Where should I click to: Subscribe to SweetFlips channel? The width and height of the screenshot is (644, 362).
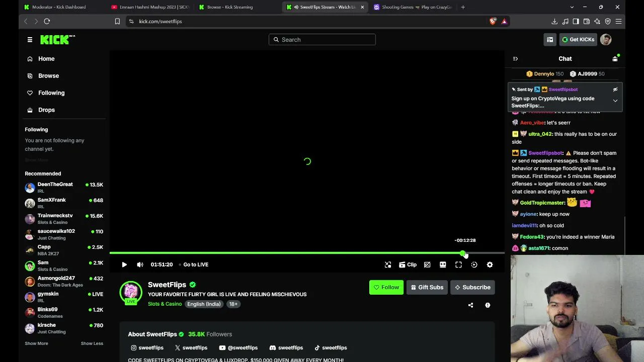472,287
